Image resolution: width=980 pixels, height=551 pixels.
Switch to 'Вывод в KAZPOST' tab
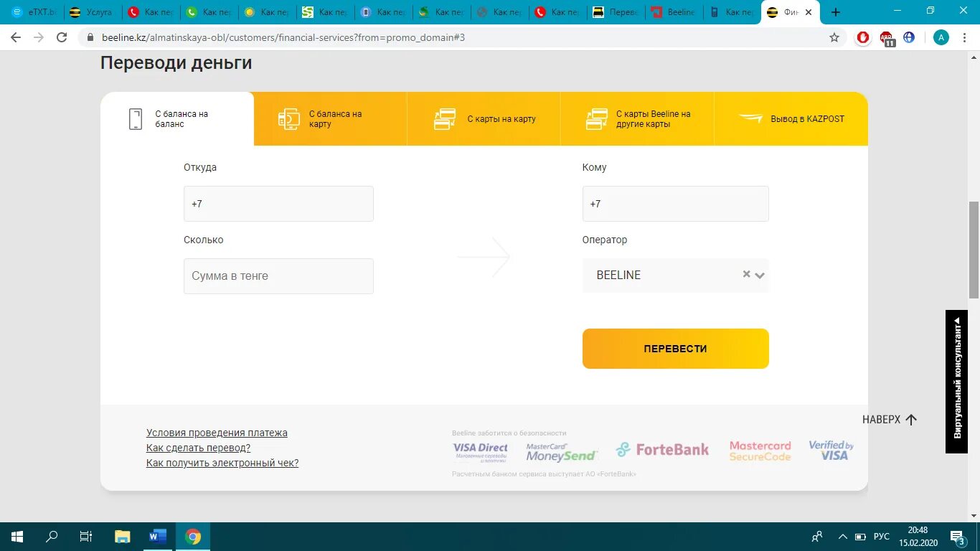[791, 119]
